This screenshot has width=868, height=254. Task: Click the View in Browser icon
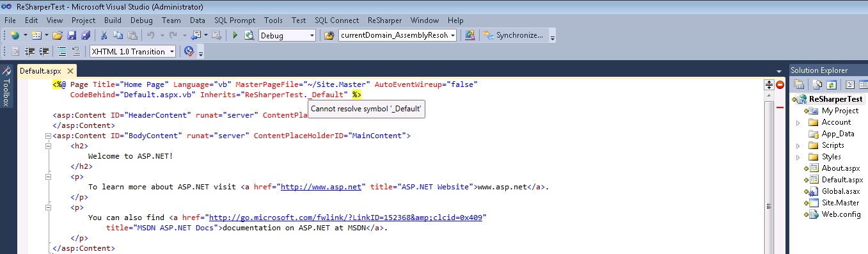249,35
